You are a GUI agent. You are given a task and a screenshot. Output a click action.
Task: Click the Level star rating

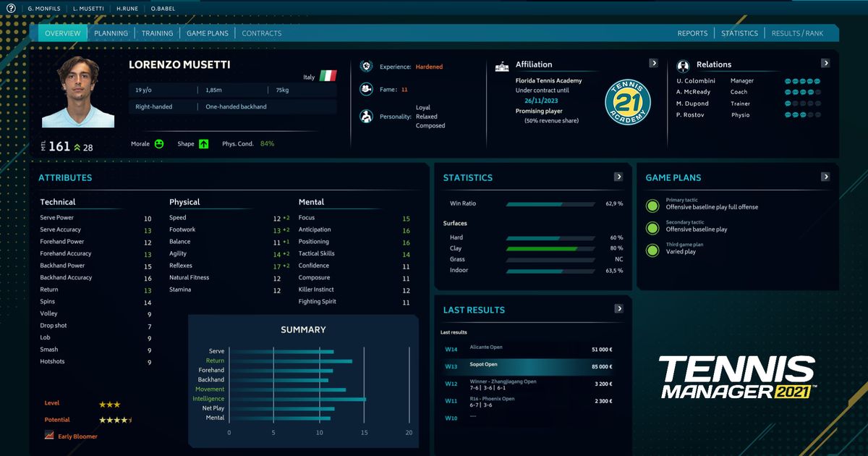tap(110, 405)
